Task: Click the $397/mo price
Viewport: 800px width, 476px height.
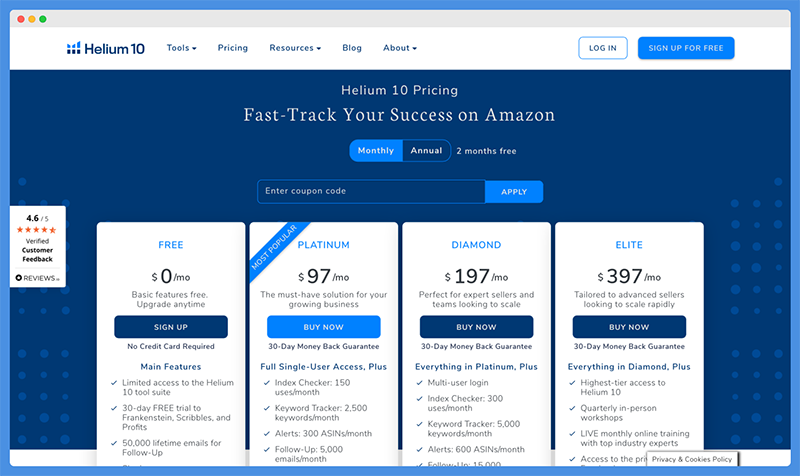Action: [629, 277]
